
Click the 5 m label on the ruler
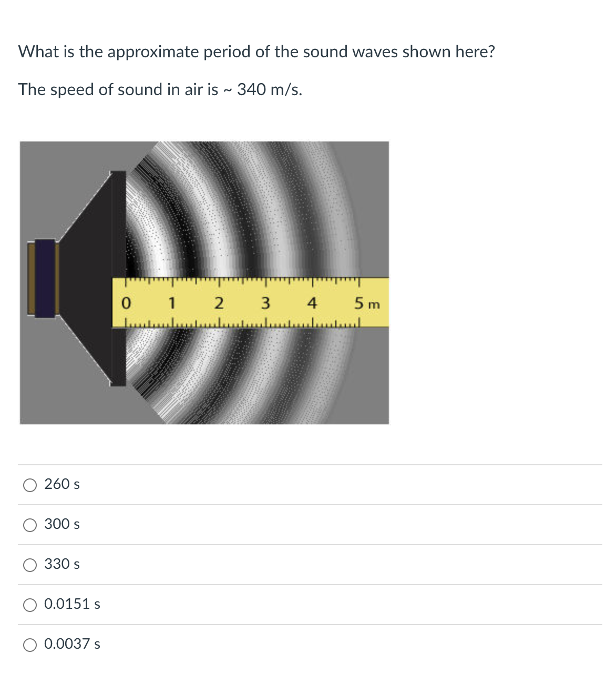point(366,302)
